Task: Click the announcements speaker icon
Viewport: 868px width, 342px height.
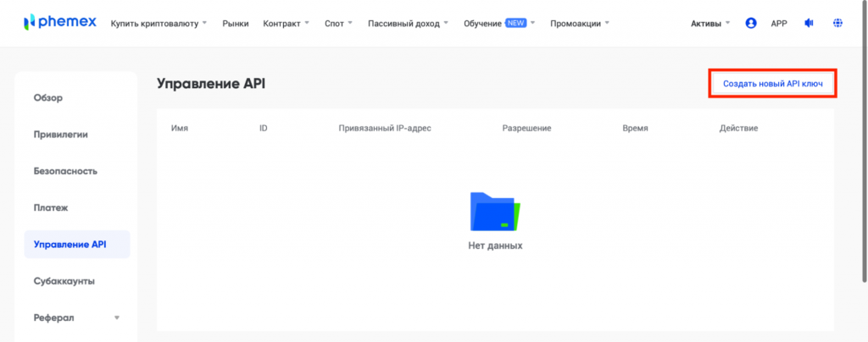Action: [x=809, y=23]
